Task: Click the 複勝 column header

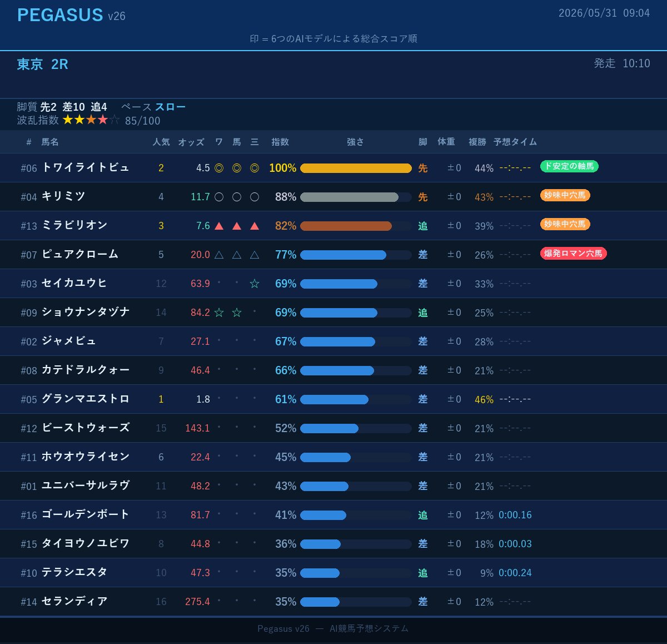Action: tap(477, 142)
